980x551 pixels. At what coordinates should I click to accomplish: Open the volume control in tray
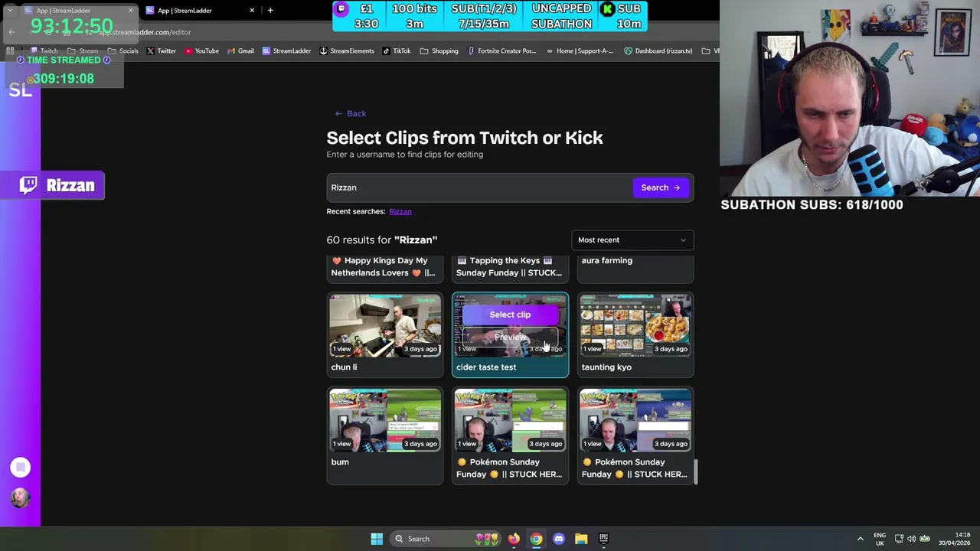tap(911, 539)
